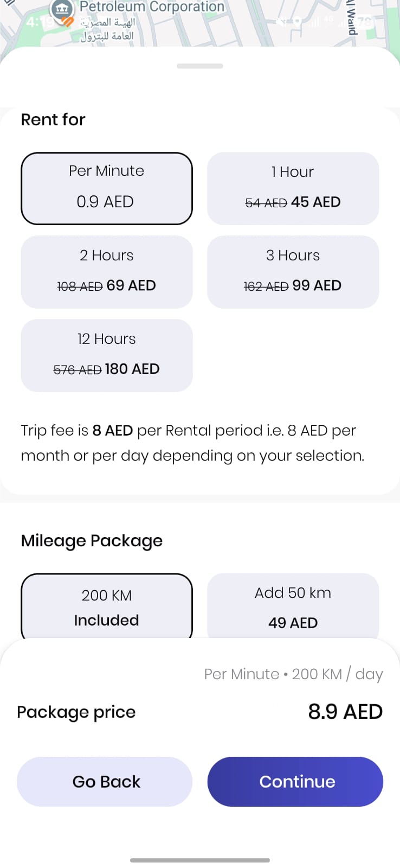The width and height of the screenshot is (400, 868).
Task: Add 50 km mileage for 49 AED
Action: click(293, 606)
